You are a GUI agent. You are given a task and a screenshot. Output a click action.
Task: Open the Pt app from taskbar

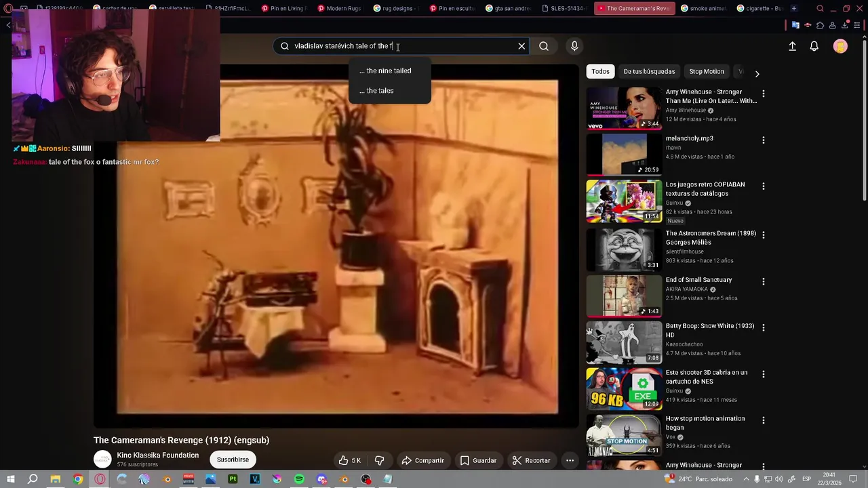click(233, 479)
